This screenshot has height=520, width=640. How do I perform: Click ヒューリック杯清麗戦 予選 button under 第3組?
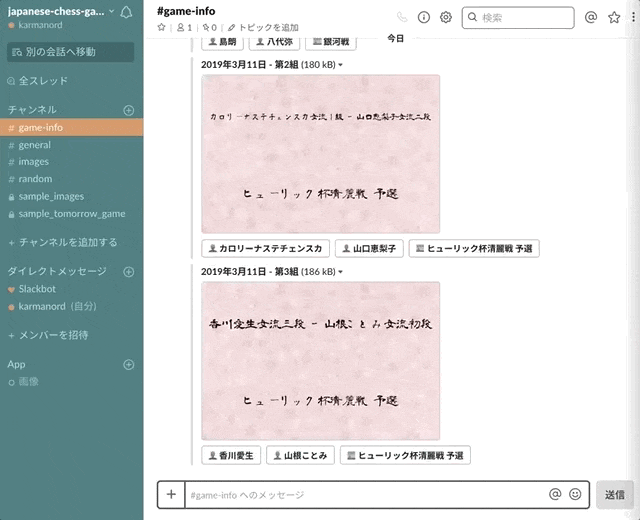coord(405,456)
